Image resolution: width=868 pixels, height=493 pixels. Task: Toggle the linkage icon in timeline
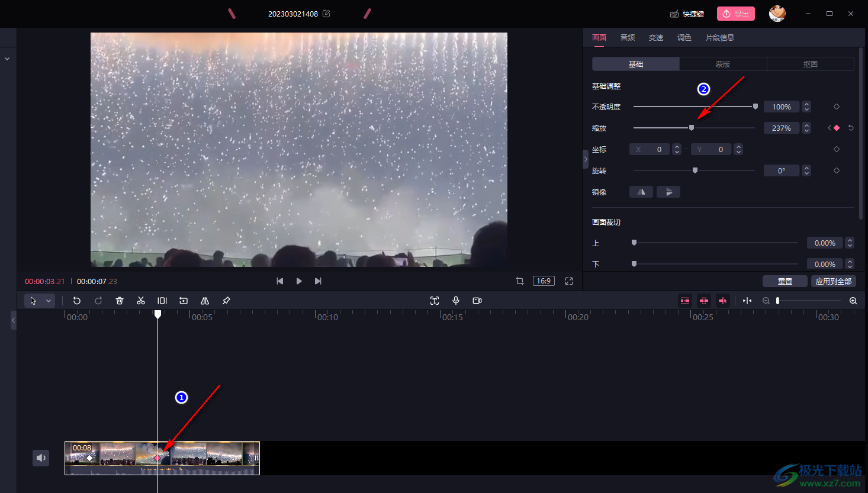click(723, 301)
